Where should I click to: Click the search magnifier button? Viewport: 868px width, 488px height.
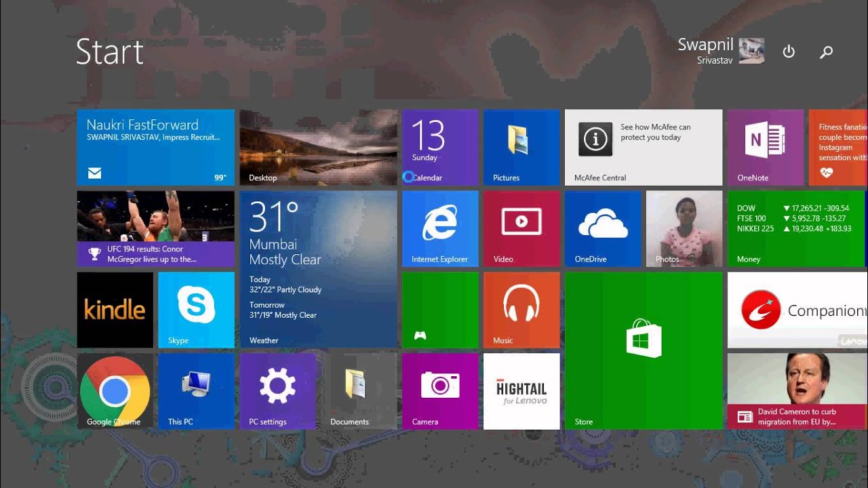[826, 52]
